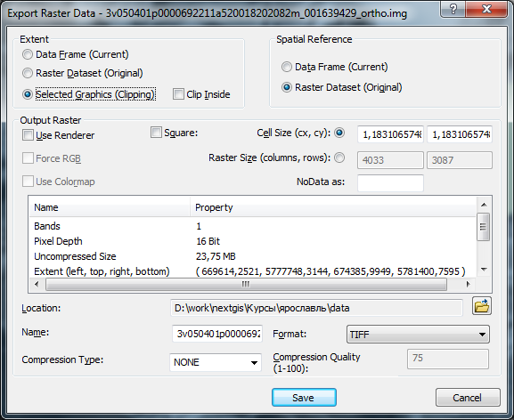The image size is (514, 420).
Task: Click the property list scroll down arrow
Action: 484,270
